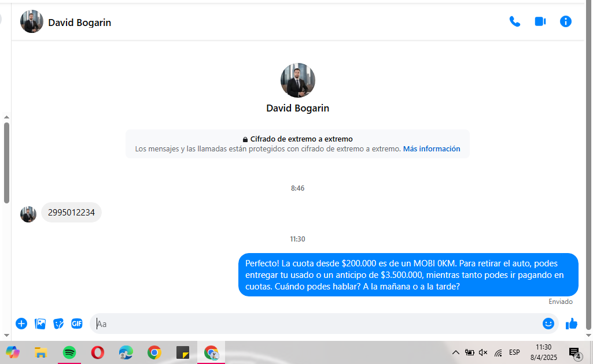593x364 pixels.
Task: Open notification center with 4 notifications
Action: (x=575, y=353)
